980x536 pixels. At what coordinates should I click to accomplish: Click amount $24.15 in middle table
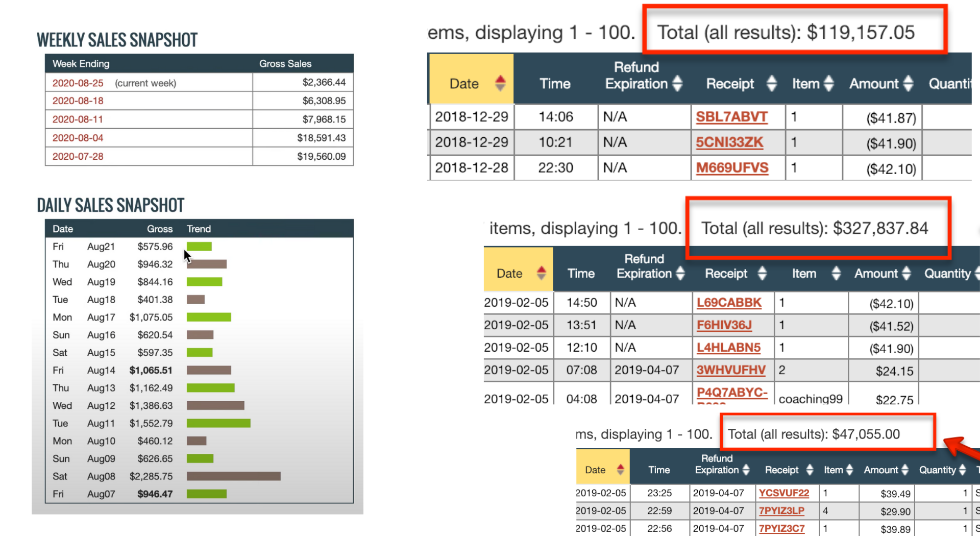894,371
